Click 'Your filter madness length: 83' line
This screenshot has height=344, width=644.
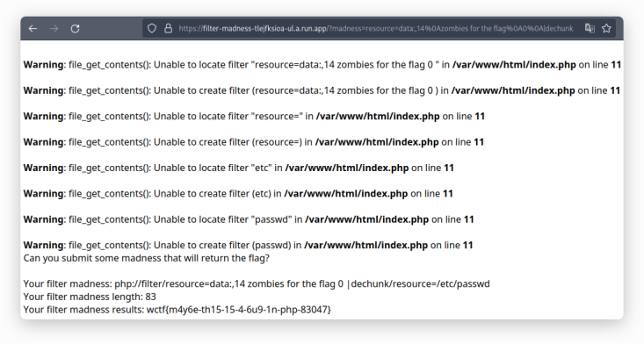[90, 297]
